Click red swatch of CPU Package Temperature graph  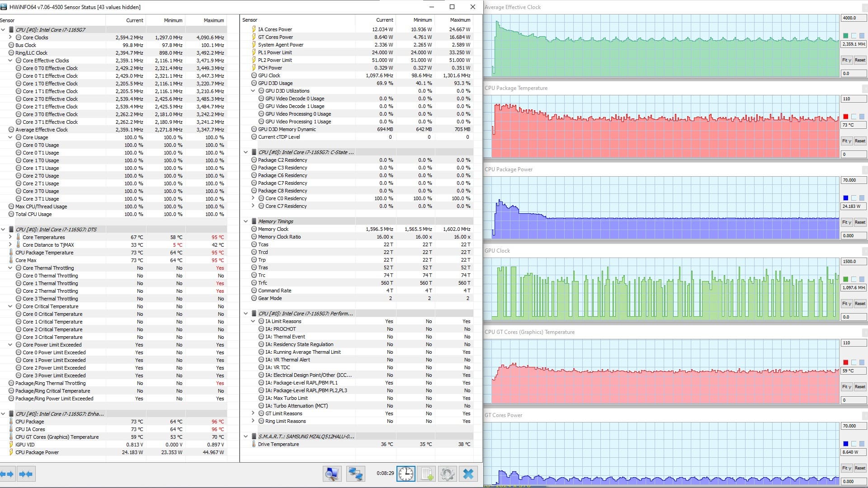click(x=845, y=117)
